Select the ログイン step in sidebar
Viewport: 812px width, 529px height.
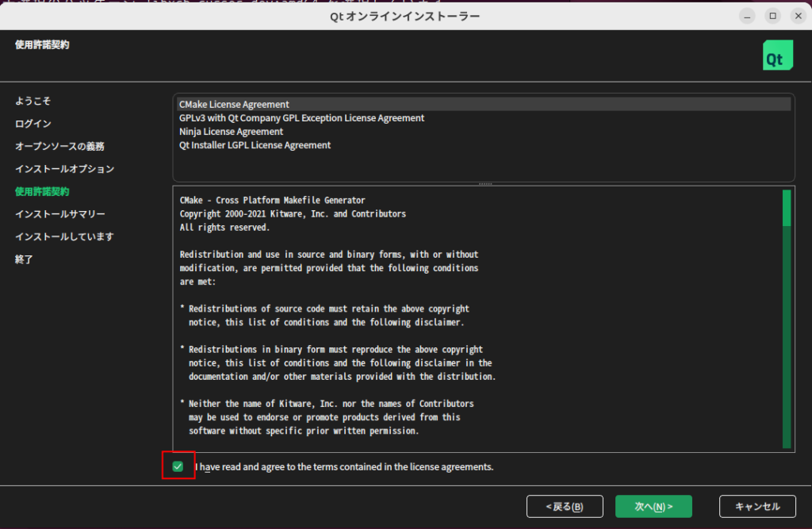33,124
